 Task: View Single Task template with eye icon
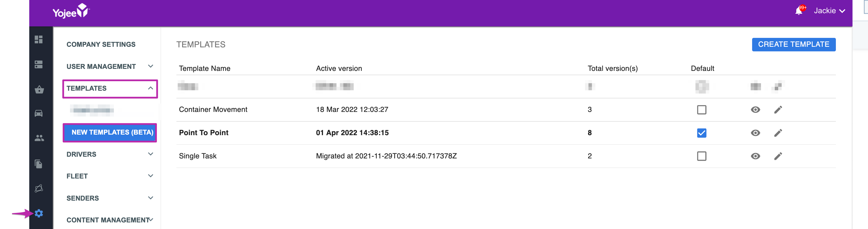756,156
